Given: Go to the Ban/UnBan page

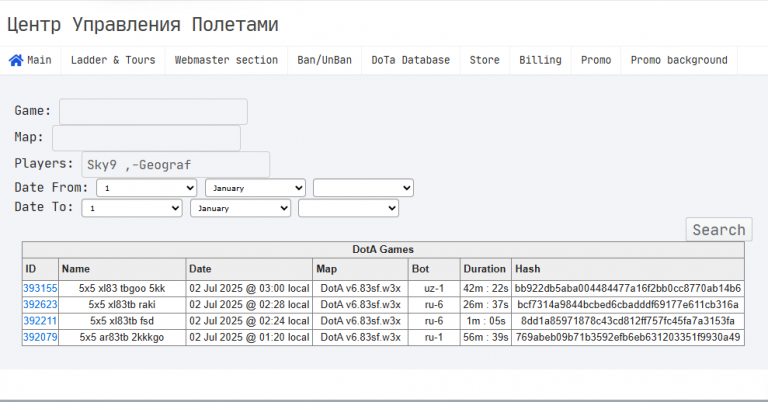Looking at the screenshot, I should [324, 60].
